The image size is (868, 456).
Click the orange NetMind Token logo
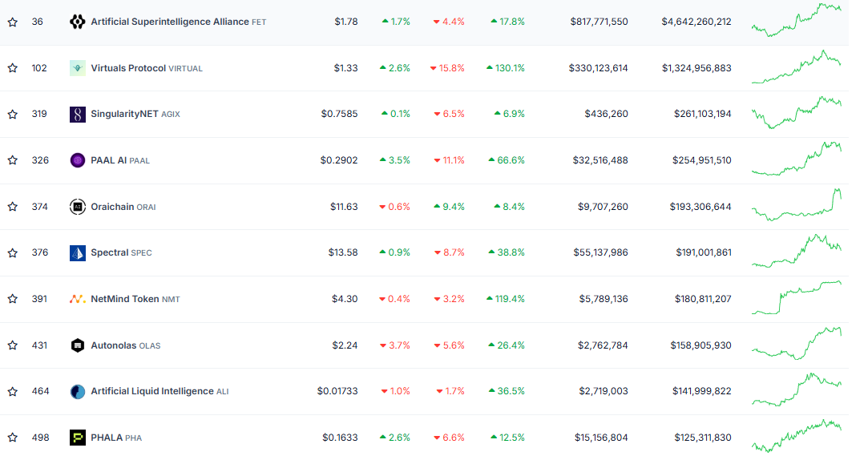coord(78,299)
